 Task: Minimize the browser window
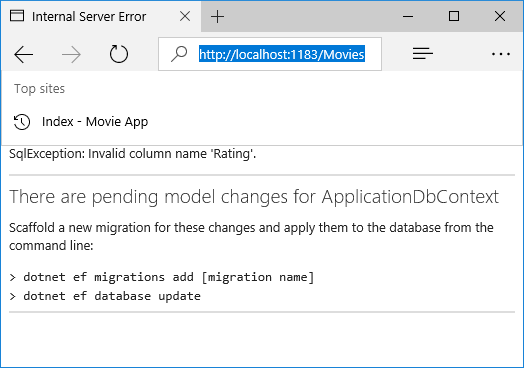pos(408,16)
